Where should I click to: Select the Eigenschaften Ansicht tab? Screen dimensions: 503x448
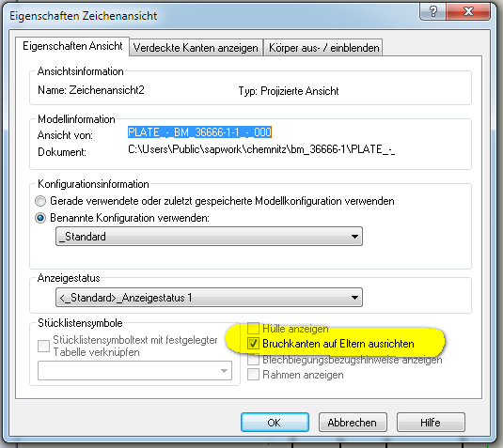(72, 46)
